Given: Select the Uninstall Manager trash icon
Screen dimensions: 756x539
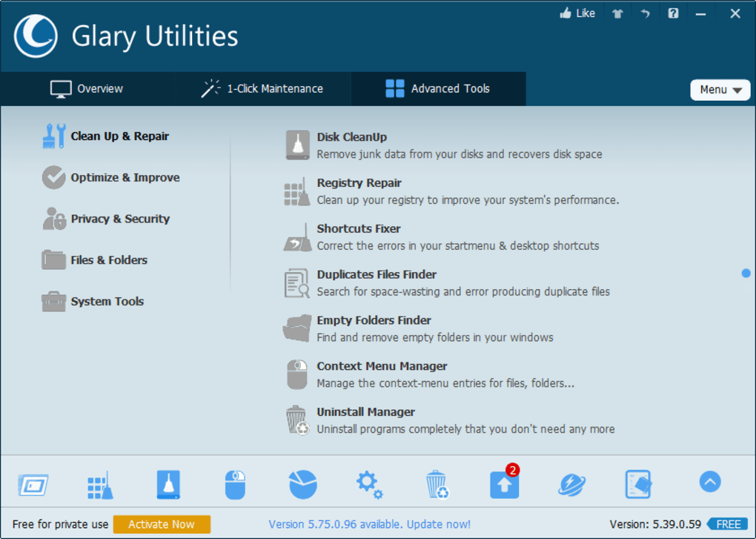Looking at the screenshot, I should pos(296,420).
